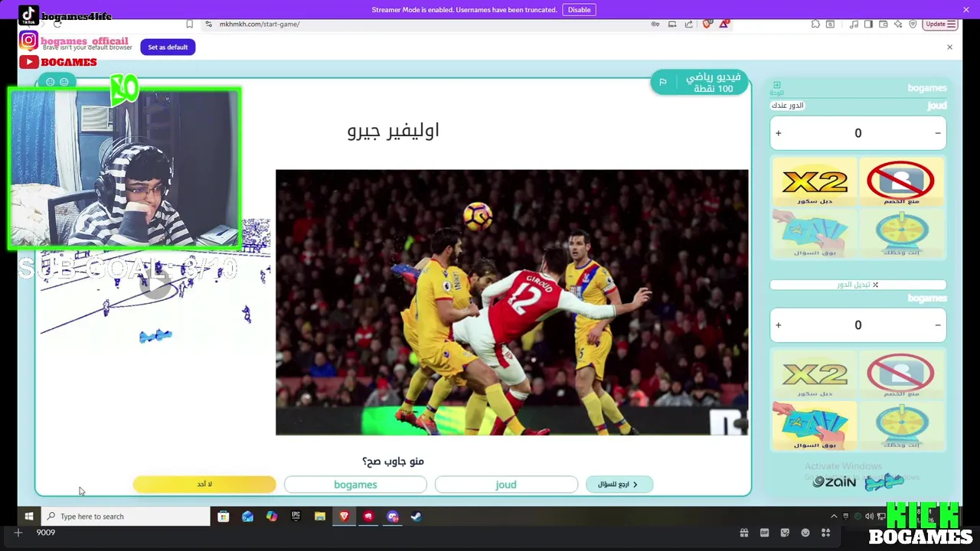Choose bogames as the correct answerer
This screenshot has height=551, width=980.
[355, 484]
